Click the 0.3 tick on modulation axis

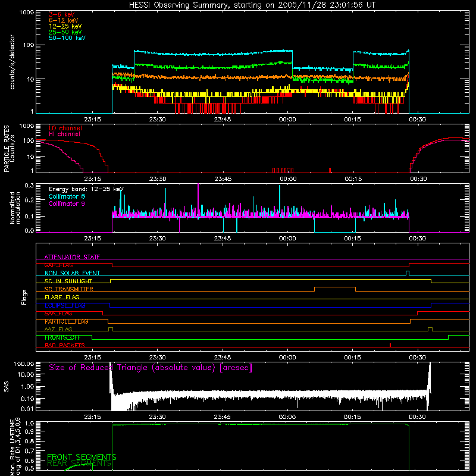click(x=29, y=185)
